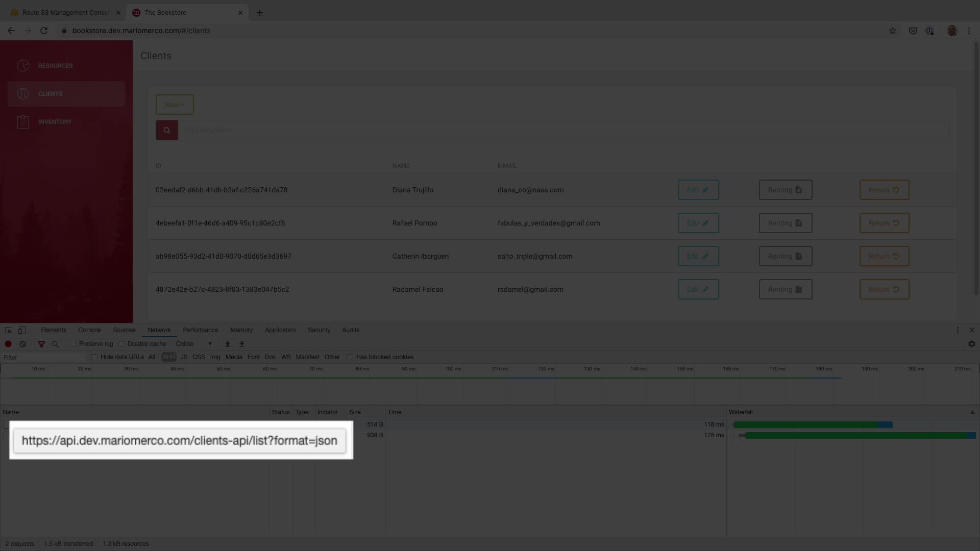Open network search magnifier

(x=56, y=344)
